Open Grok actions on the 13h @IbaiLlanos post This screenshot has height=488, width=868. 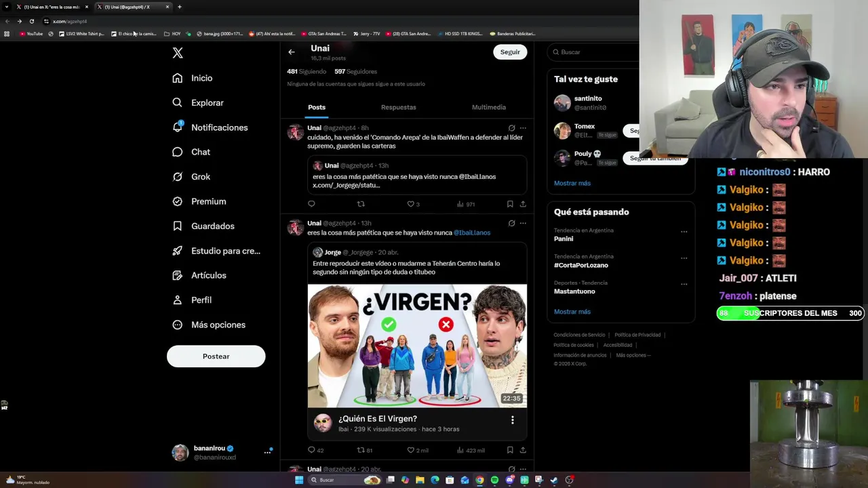(511, 223)
